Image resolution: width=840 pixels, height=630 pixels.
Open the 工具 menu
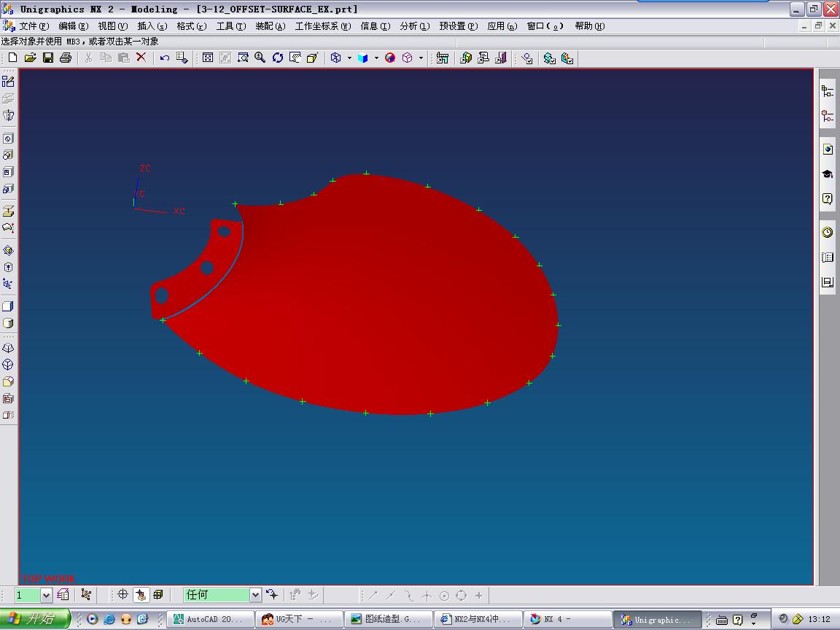(x=231, y=26)
